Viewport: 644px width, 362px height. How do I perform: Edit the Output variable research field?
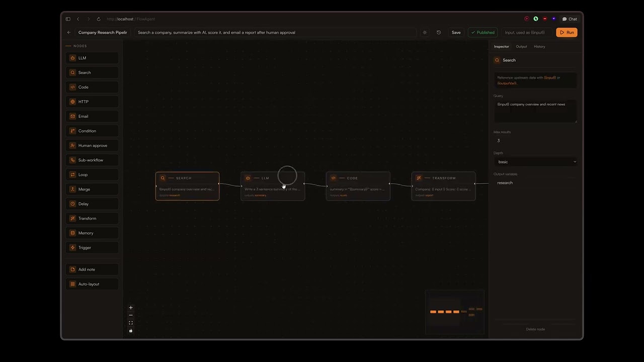pos(535,183)
